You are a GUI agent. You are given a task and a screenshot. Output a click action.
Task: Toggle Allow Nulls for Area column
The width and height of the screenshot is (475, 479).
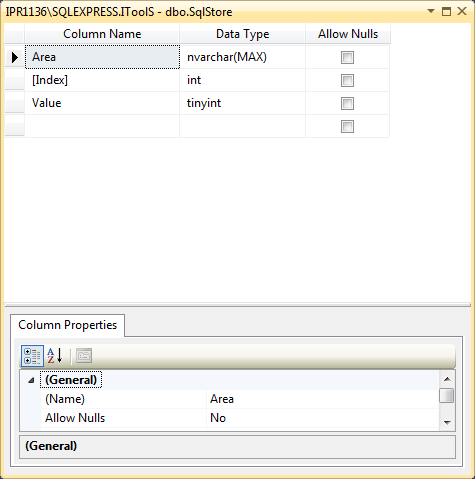coord(347,58)
